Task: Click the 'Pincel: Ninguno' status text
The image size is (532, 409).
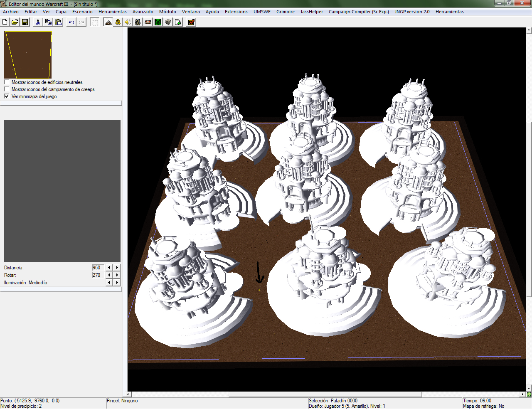Action: tap(122, 401)
